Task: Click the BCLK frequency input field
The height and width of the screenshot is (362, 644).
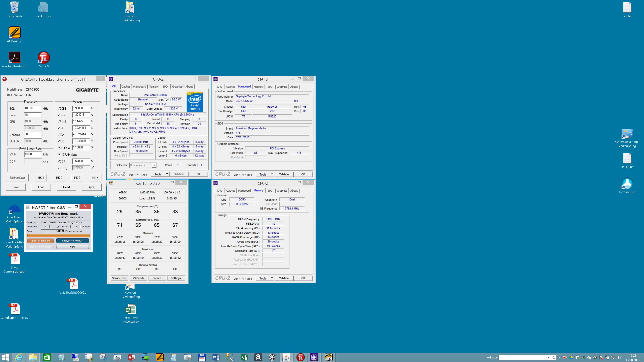Action: point(33,108)
